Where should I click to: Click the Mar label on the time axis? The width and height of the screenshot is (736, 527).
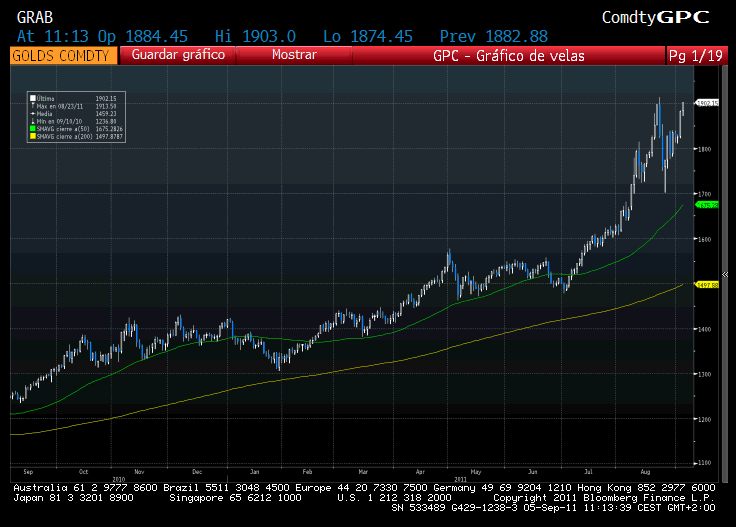click(x=363, y=472)
